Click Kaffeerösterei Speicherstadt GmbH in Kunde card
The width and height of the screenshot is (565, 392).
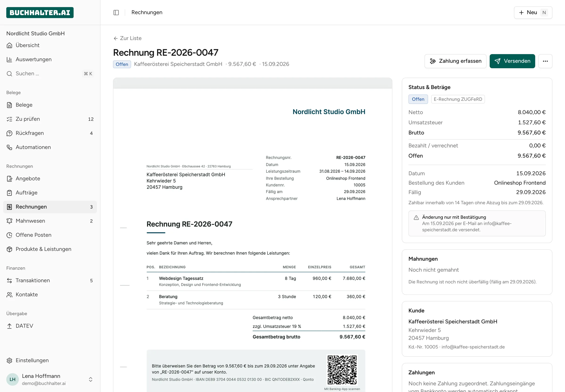453,322
